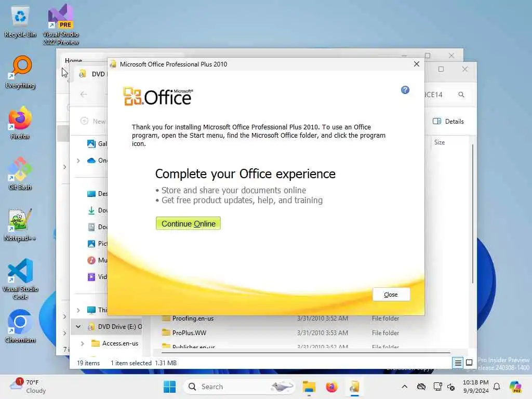The width and height of the screenshot is (532, 399).
Task: Switch to details list view layout
Action: pos(458,363)
